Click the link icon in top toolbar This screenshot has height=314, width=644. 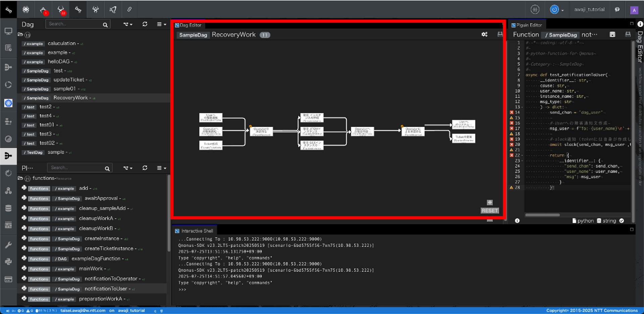[x=129, y=10]
